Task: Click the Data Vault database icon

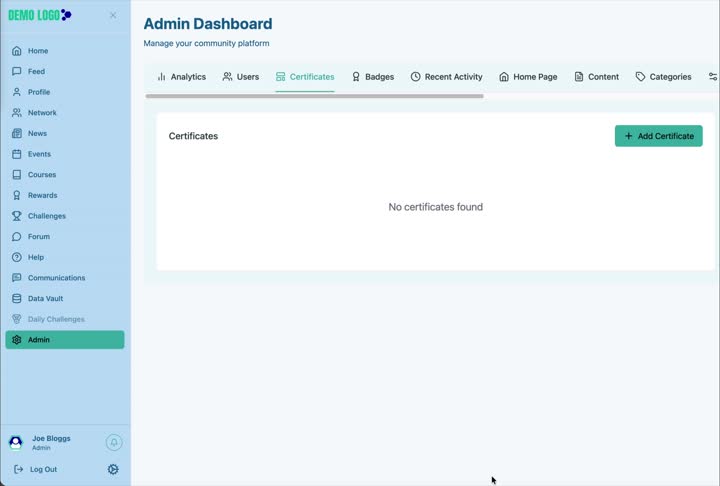Action: click(x=17, y=299)
